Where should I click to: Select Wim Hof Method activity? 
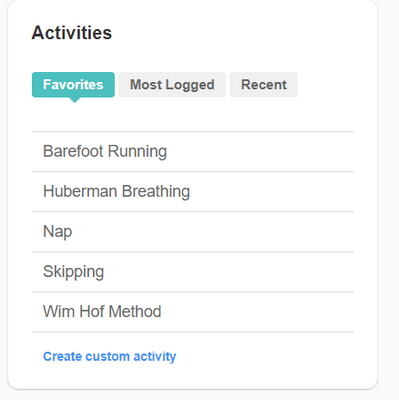coord(193,312)
